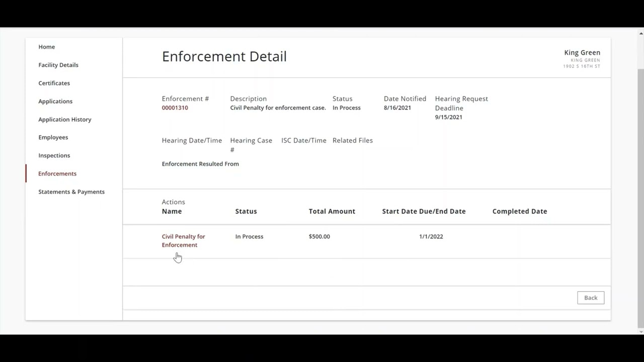This screenshot has height=362, width=644.
Task: Select the $500.00 total amount value
Action: click(319, 236)
